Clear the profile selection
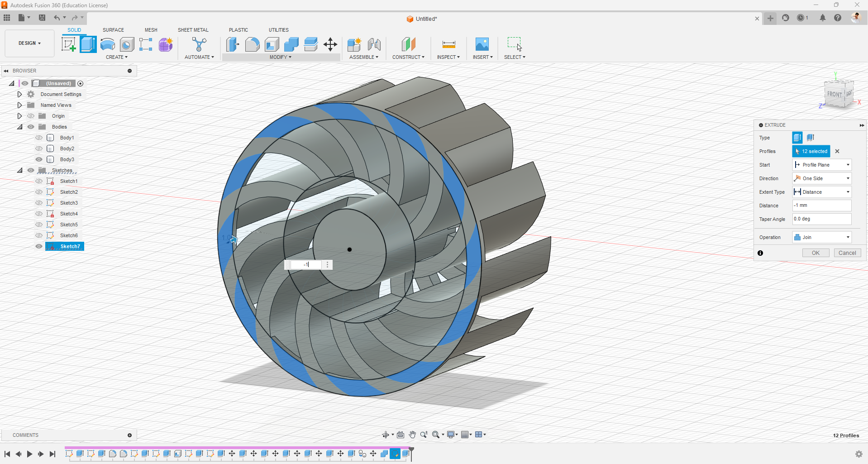The width and height of the screenshot is (868, 464). [x=837, y=151]
